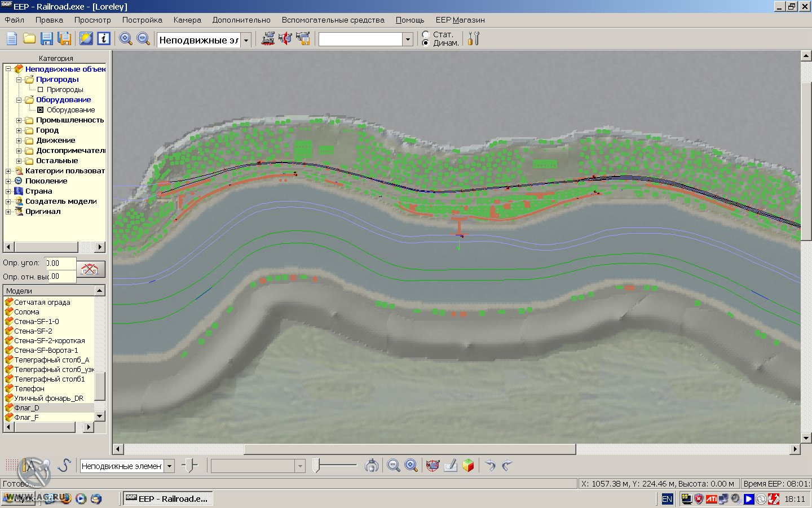Redo action with curved arrow
This screenshot has height=508, width=812.
tap(507, 466)
